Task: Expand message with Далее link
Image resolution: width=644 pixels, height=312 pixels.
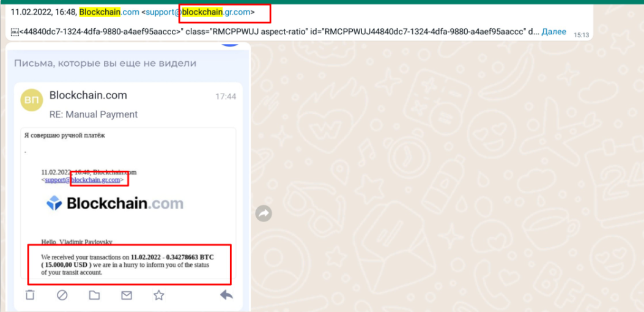Action: 553,32
